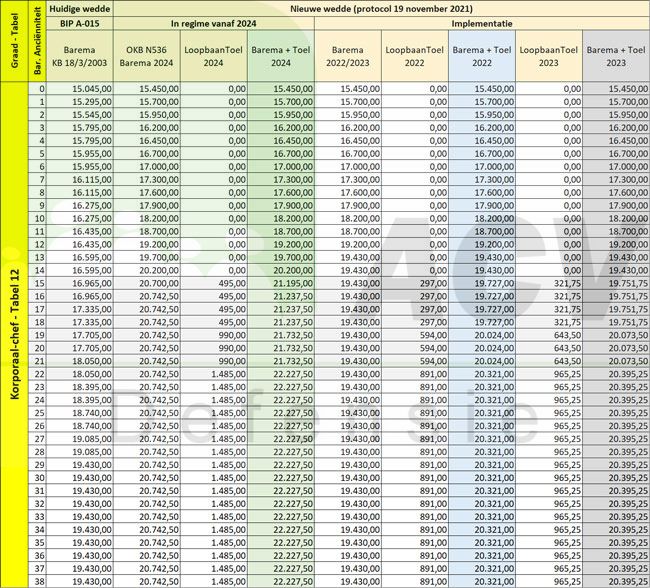Select the 1.485,00 LoopbaanToel 2024 cell, row 22
The width and height of the screenshot is (650, 588).
click(x=213, y=374)
